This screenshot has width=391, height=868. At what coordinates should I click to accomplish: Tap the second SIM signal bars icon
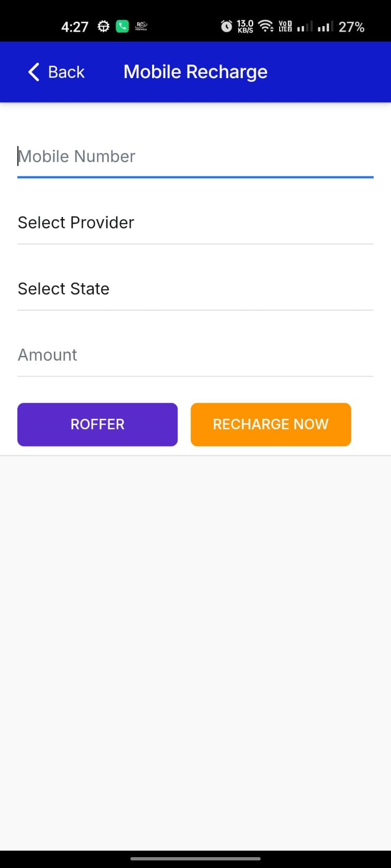click(x=325, y=26)
